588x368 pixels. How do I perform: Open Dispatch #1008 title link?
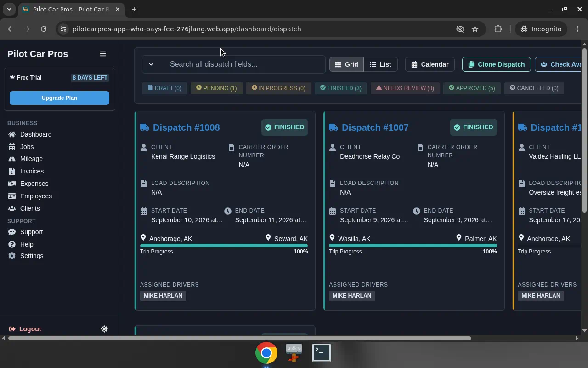[x=186, y=127]
